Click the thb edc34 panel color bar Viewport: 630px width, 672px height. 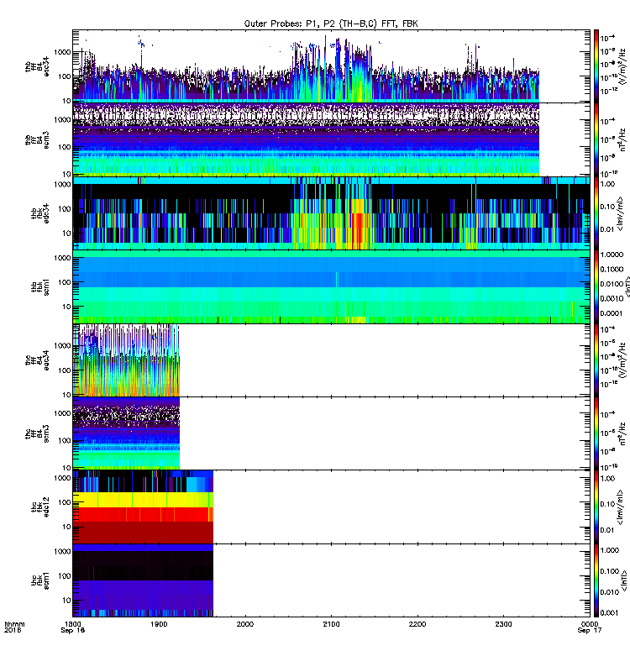[x=596, y=213]
